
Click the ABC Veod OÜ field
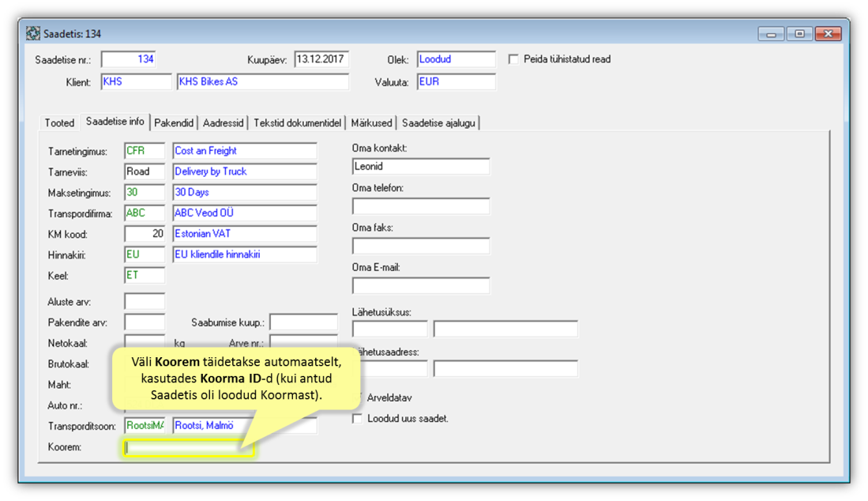[x=245, y=213]
